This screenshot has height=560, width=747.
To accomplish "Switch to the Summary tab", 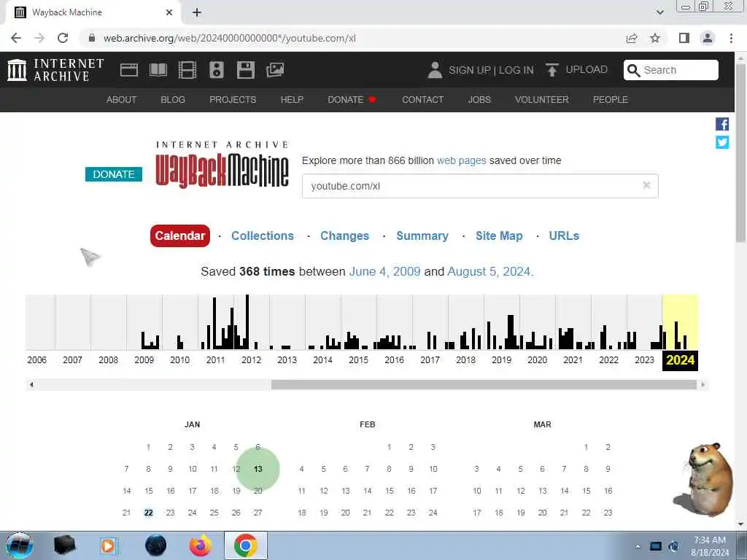I will (422, 236).
